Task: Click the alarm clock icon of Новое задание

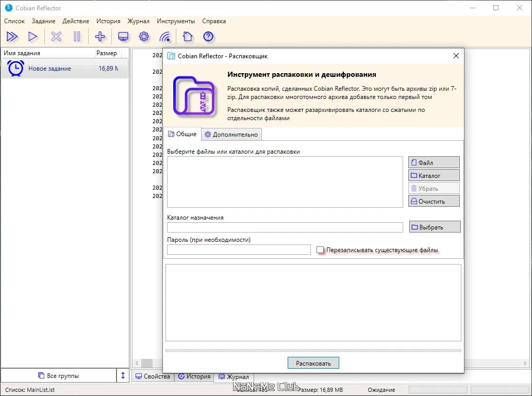Action: [x=15, y=68]
